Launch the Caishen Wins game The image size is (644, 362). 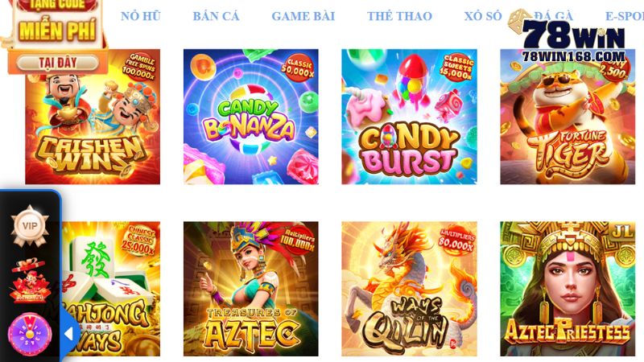coord(93,117)
